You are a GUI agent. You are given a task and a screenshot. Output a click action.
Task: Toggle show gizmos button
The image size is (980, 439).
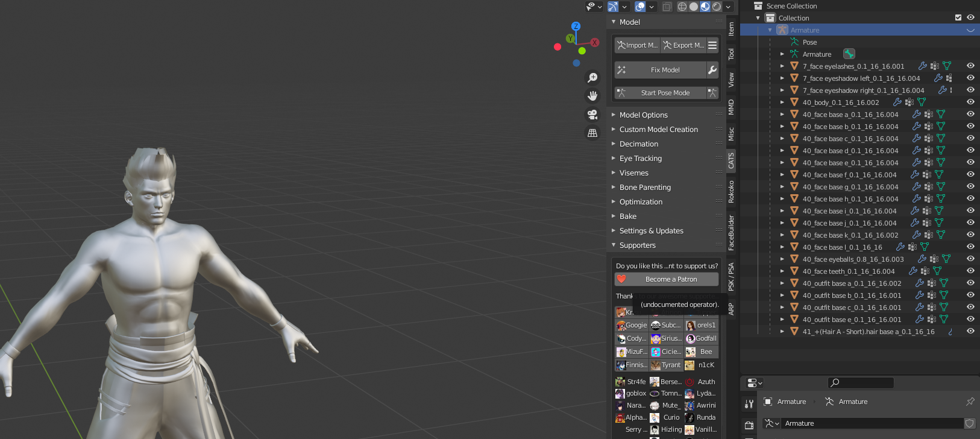coord(613,7)
